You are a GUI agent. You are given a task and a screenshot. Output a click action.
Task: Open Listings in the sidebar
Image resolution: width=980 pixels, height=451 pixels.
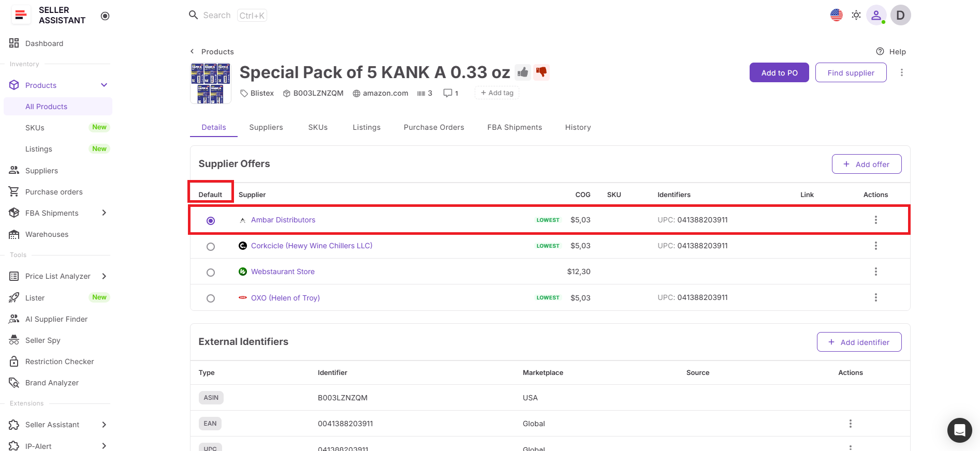(x=39, y=149)
